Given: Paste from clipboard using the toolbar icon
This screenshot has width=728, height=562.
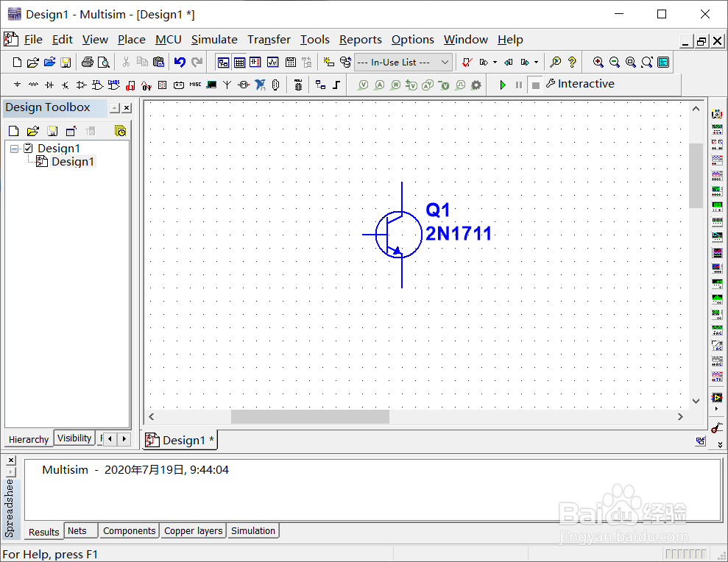Looking at the screenshot, I should pos(158,63).
